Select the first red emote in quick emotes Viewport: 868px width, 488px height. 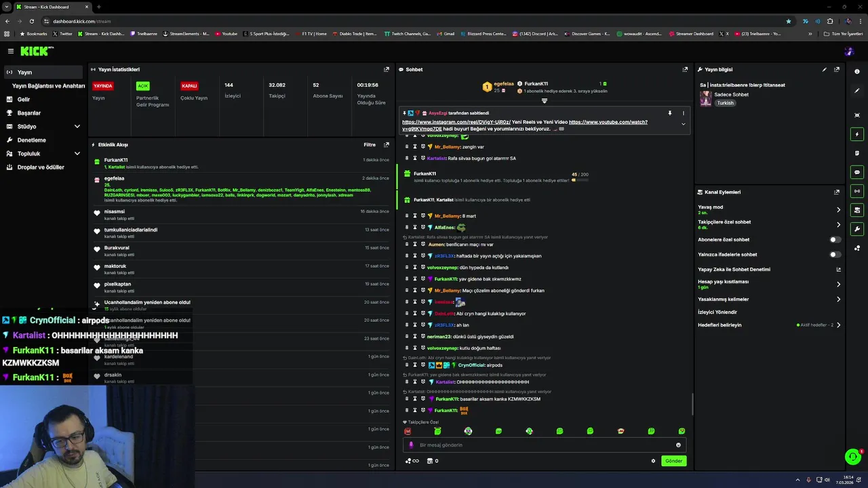pyautogui.click(x=408, y=431)
